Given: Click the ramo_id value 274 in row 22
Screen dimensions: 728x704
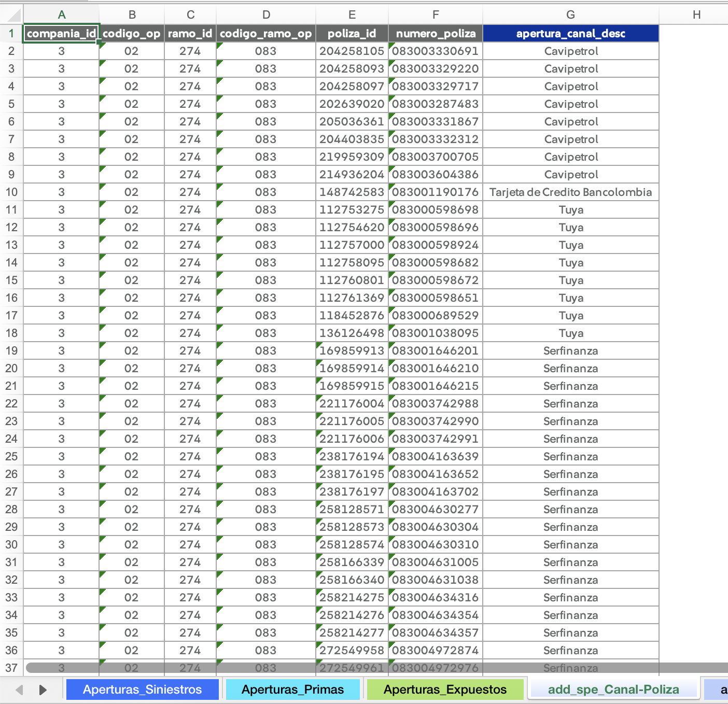Looking at the screenshot, I should pos(190,404).
